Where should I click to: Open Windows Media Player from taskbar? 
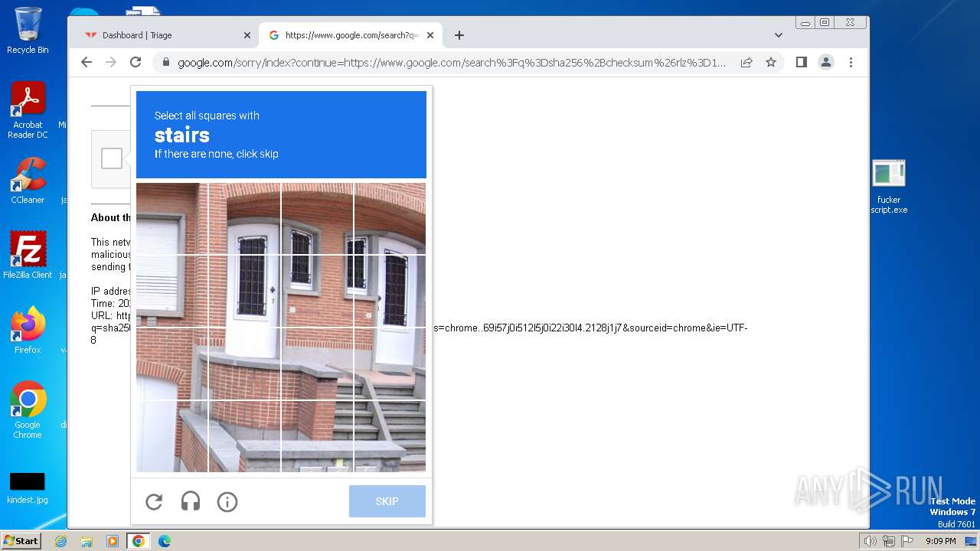pos(113,541)
